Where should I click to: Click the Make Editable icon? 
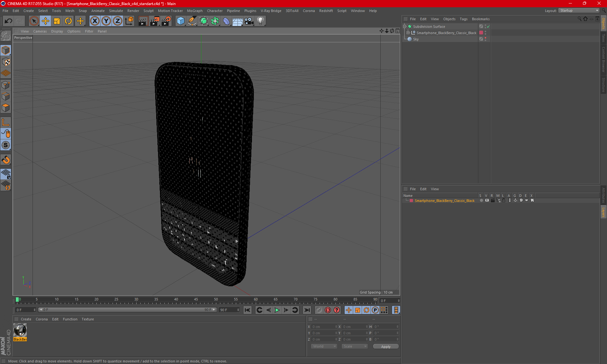pos(6,36)
